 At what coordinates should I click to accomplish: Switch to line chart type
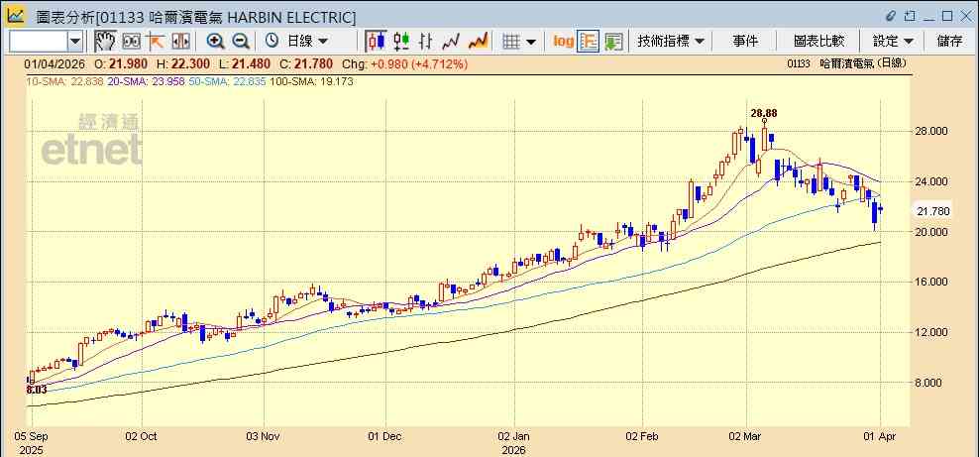point(451,42)
